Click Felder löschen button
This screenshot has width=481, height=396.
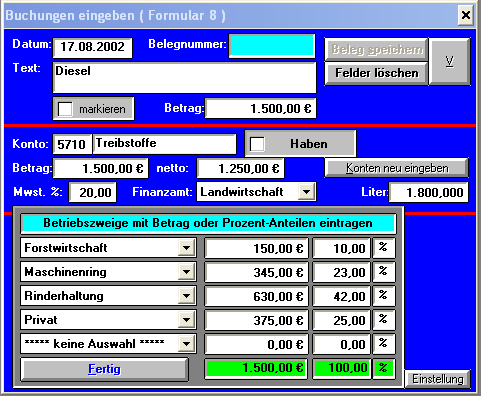[x=376, y=73]
